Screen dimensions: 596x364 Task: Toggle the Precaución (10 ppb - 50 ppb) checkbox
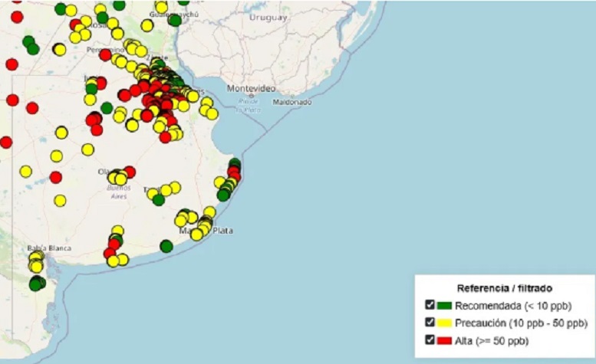430,323
